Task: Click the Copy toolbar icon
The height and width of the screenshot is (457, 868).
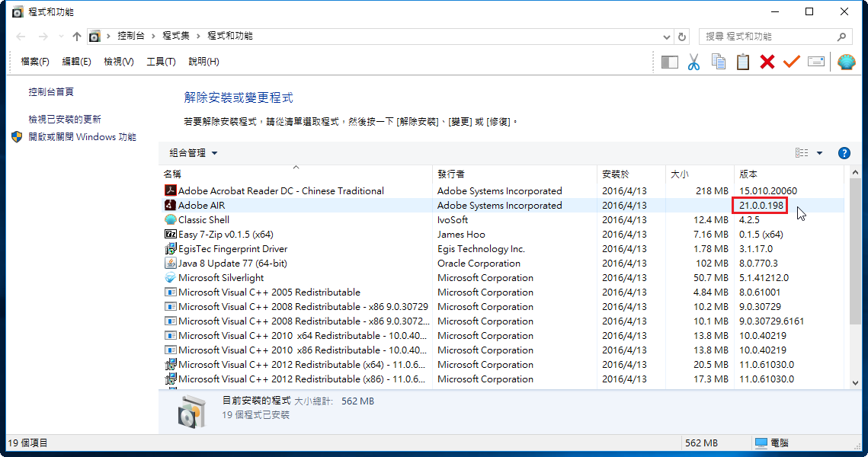Action: pos(719,62)
